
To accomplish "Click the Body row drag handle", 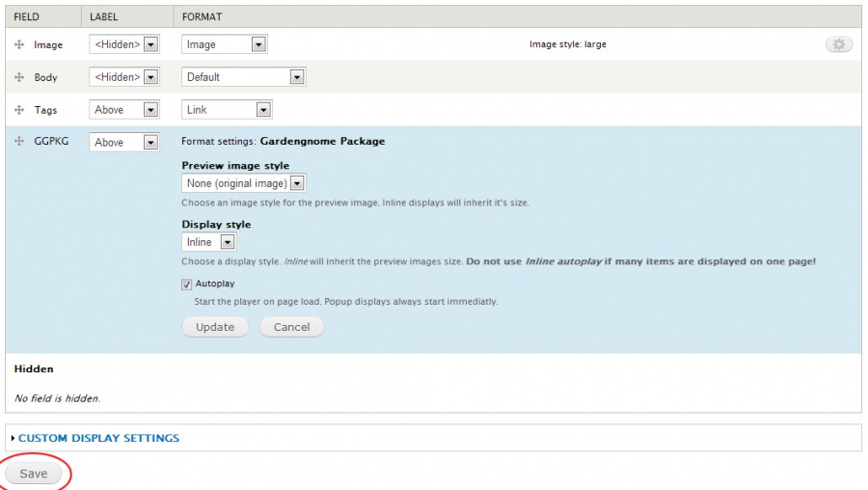I will tap(19, 77).
